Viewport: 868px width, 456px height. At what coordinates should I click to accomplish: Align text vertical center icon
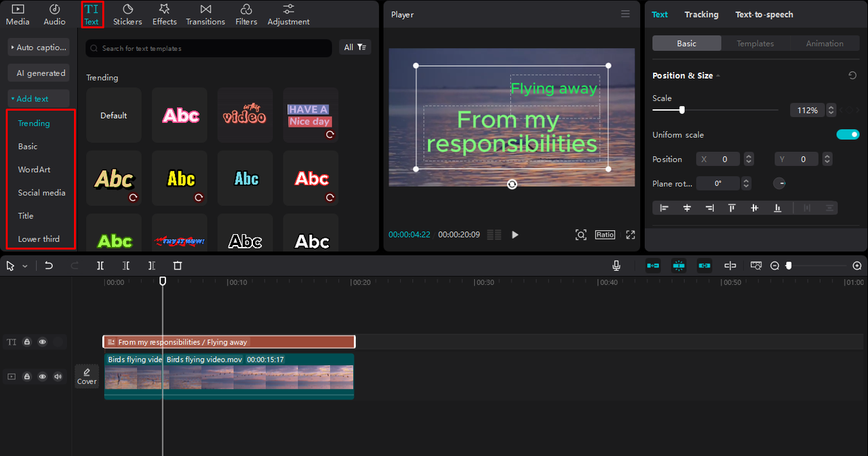[x=755, y=208]
